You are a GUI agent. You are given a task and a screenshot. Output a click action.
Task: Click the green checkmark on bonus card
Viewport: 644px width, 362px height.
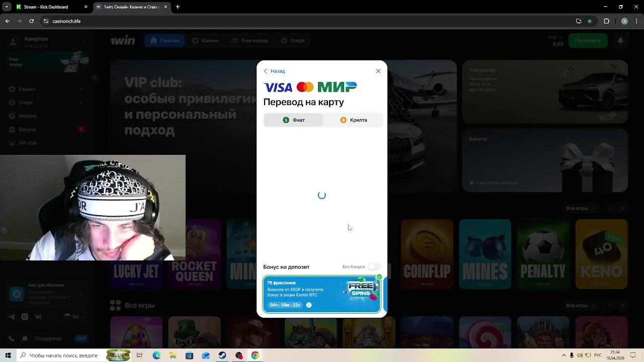click(379, 277)
